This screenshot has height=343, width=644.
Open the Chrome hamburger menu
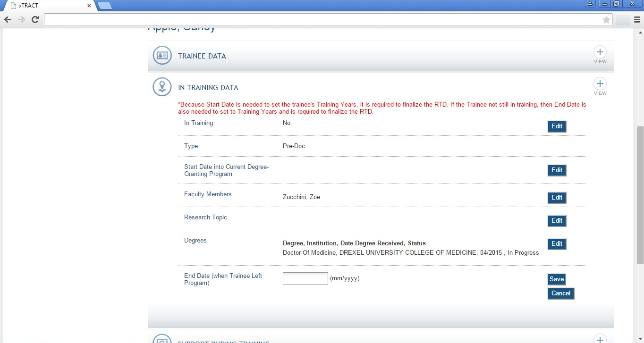point(637,19)
